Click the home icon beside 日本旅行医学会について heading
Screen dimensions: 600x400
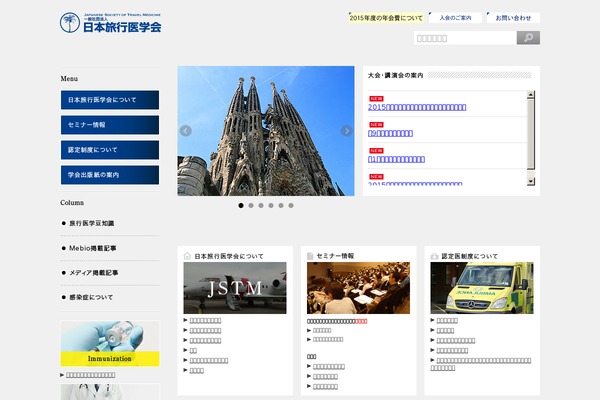click(187, 256)
